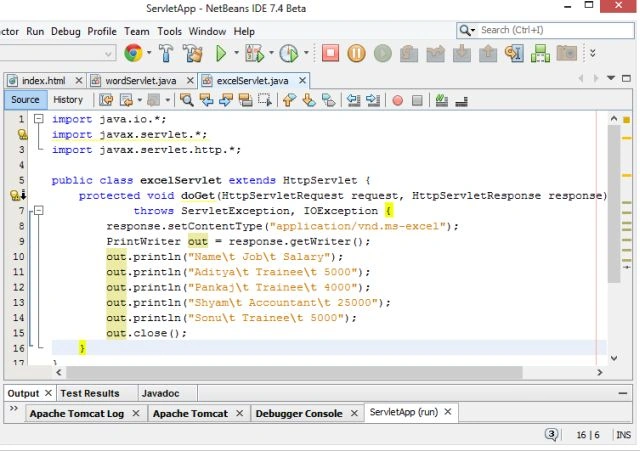The image size is (640, 451).
Task: Collapse the imports fold at line 1
Action: click(x=38, y=119)
